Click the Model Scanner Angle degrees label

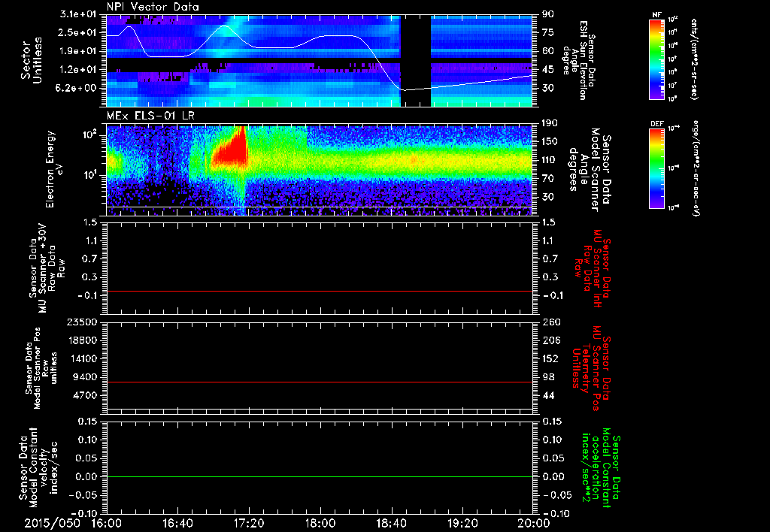point(590,170)
